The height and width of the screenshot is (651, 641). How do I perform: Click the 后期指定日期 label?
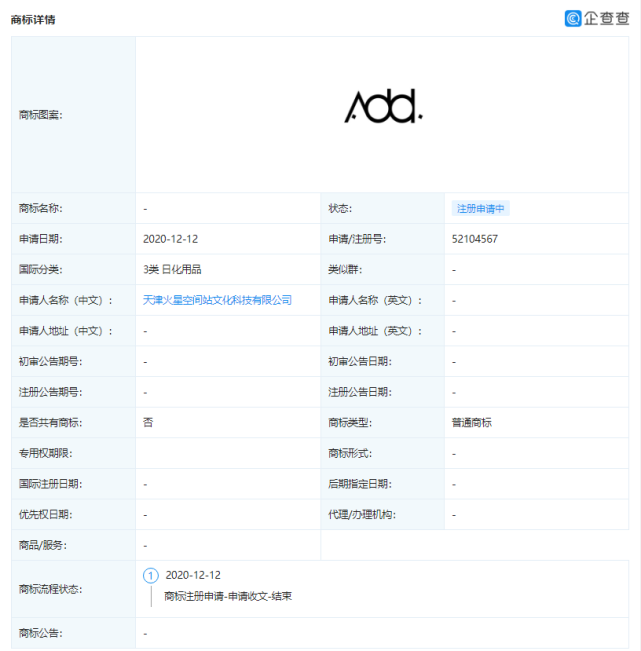coord(360,484)
